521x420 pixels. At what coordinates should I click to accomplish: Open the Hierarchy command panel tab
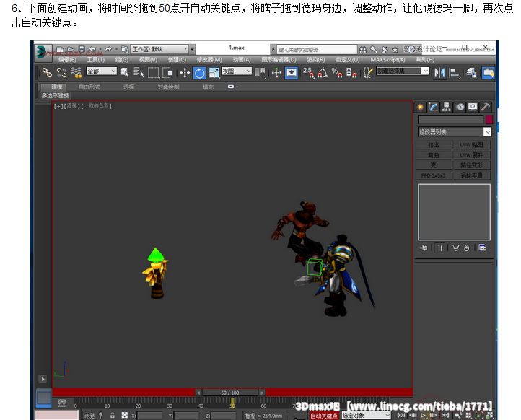446,107
